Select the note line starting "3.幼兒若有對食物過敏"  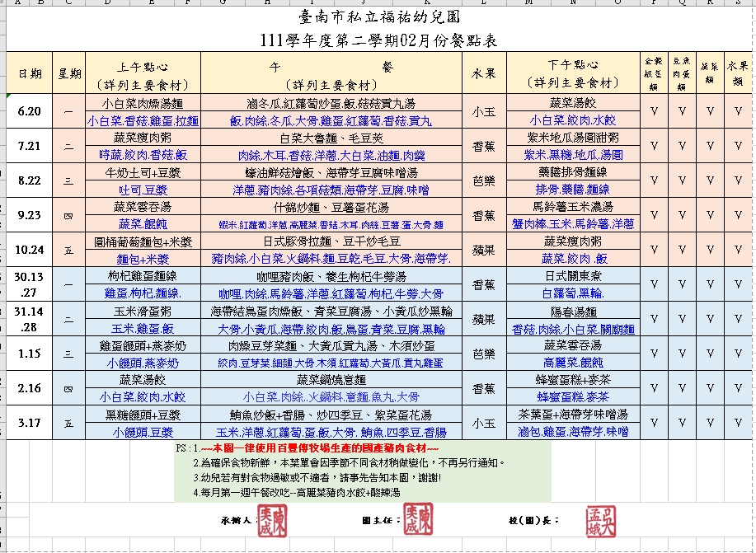[x=317, y=478]
